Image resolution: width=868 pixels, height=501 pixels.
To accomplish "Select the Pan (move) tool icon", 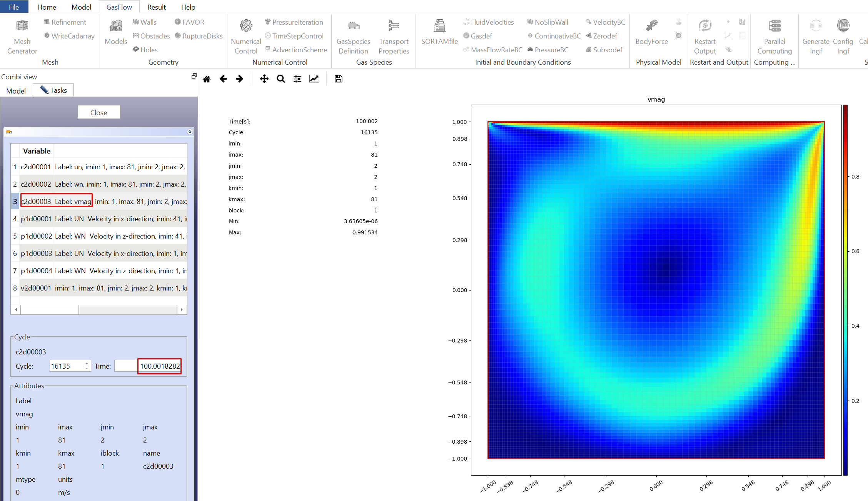I will (x=264, y=79).
